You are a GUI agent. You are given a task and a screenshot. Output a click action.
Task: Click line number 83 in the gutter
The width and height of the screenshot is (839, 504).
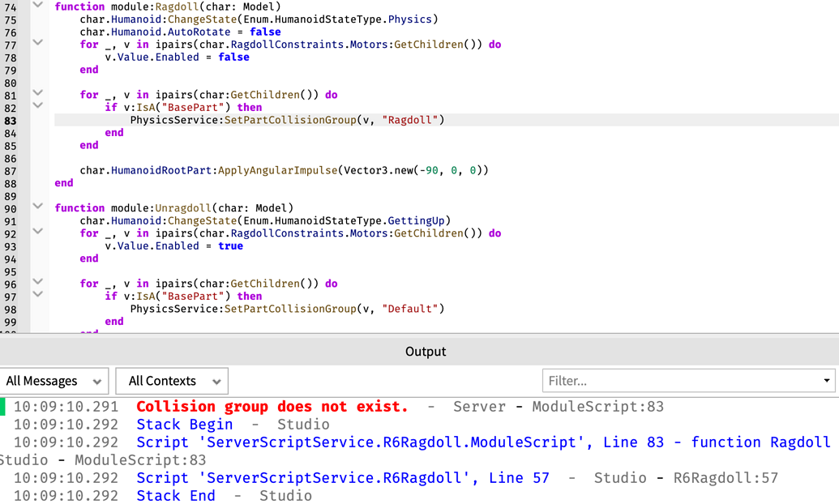pos(11,121)
